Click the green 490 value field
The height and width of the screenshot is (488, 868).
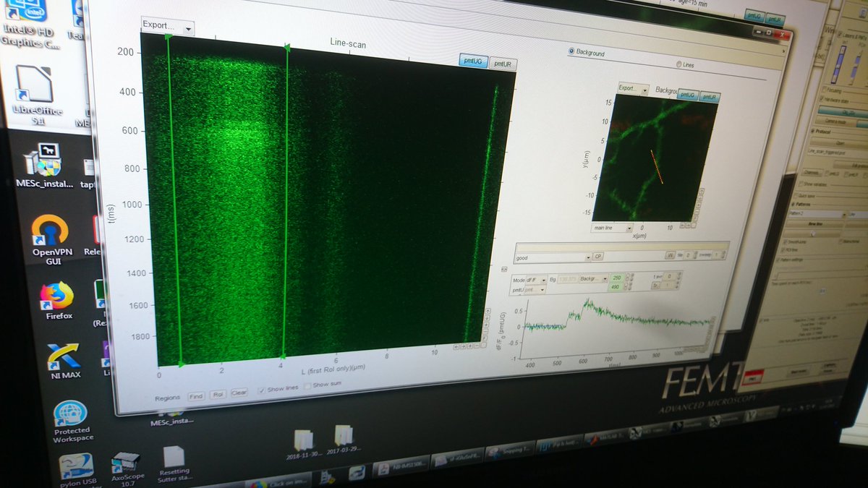pos(616,287)
